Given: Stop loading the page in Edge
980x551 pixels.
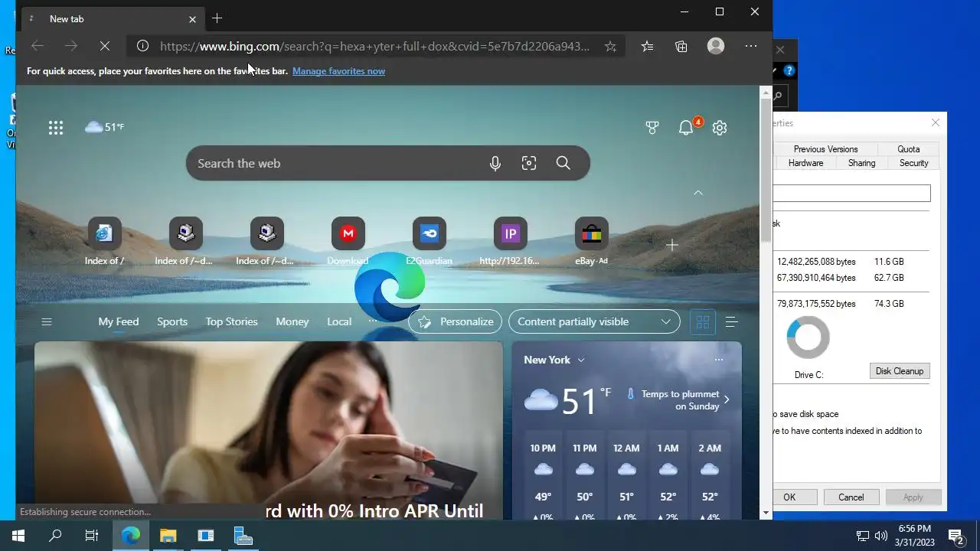Looking at the screenshot, I should click(x=105, y=46).
